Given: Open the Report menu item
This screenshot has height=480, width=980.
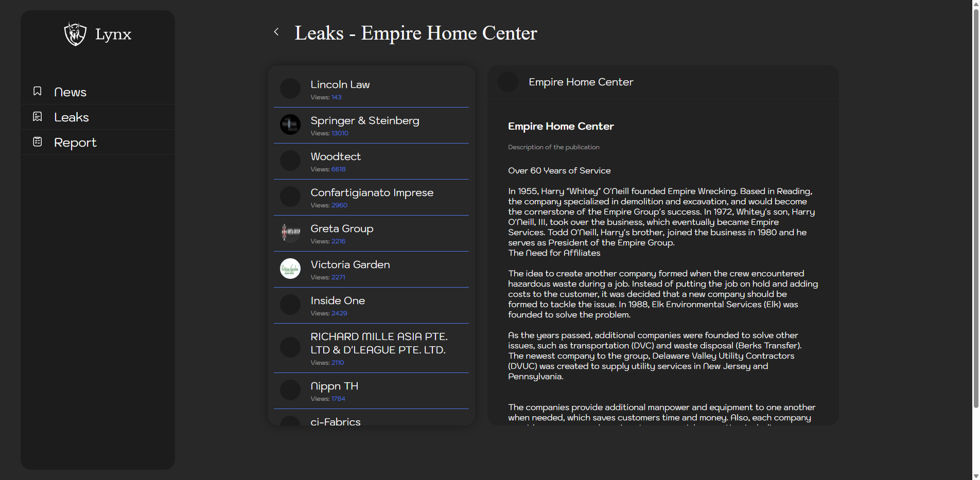Looking at the screenshot, I should click(75, 143).
